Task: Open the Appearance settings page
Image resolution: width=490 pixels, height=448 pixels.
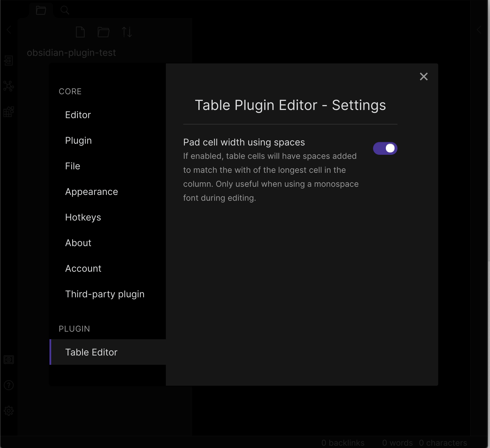Action: pyautogui.click(x=91, y=191)
